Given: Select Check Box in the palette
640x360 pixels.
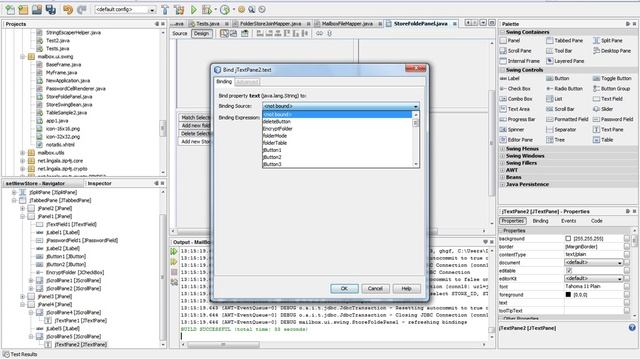Looking at the screenshot, I should click(x=515, y=89).
